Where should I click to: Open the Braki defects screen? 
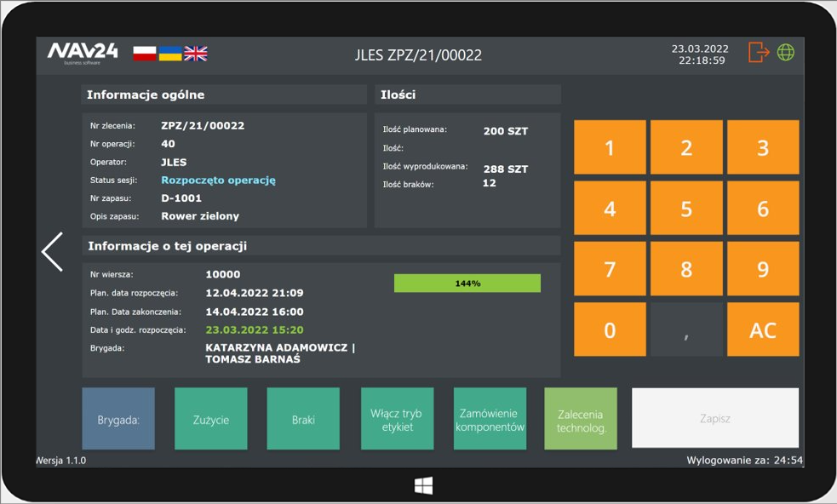tap(303, 419)
